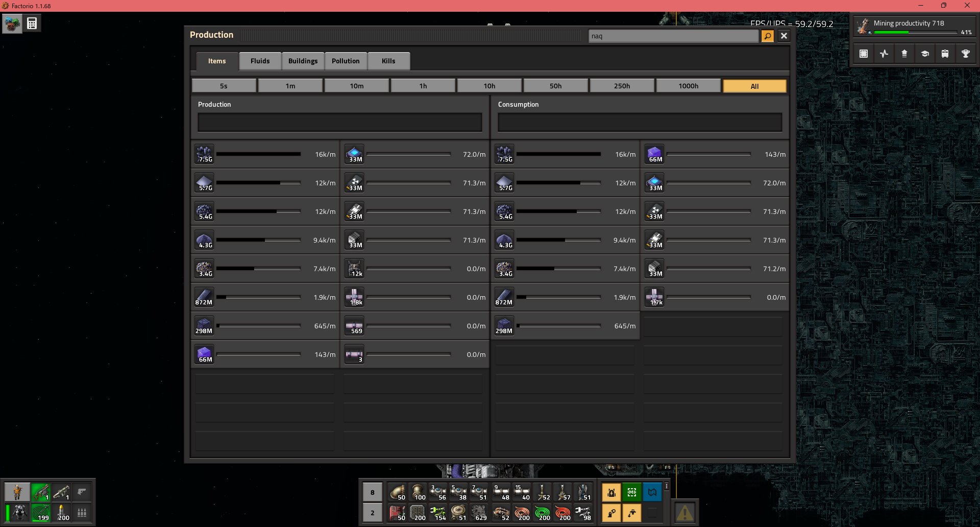Select production item with 569 count
The image size is (980, 527).
354,326
